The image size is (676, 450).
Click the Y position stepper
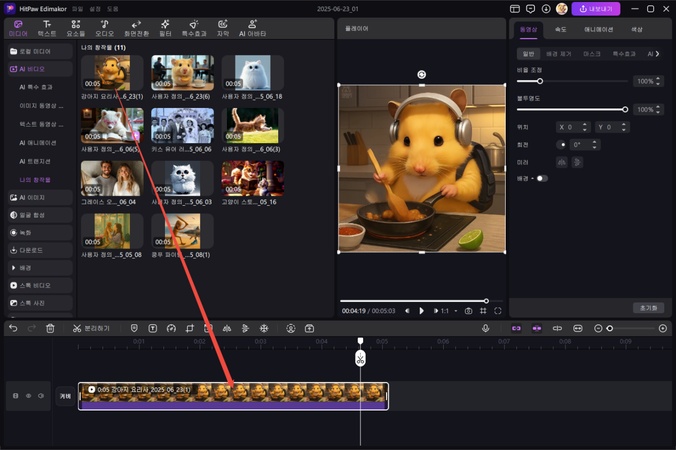coord(624,127)
